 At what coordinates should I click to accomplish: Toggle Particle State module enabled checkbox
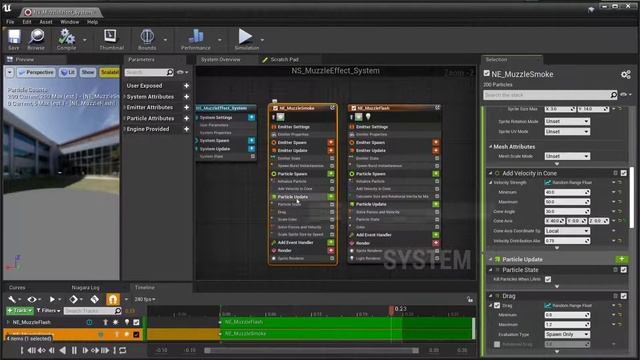pyautogui.click(x=624, y=270)
